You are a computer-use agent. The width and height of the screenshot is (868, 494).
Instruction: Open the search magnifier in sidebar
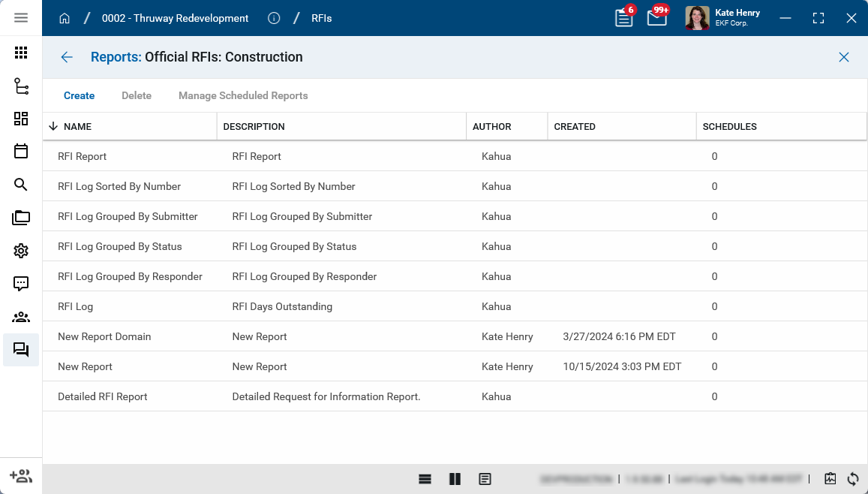[21, 185]
